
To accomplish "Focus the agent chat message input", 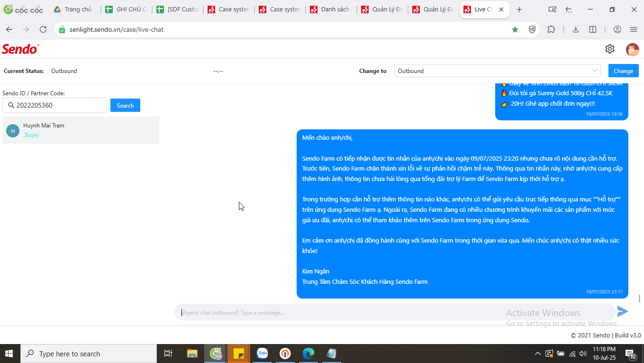I will pos(394,312).
